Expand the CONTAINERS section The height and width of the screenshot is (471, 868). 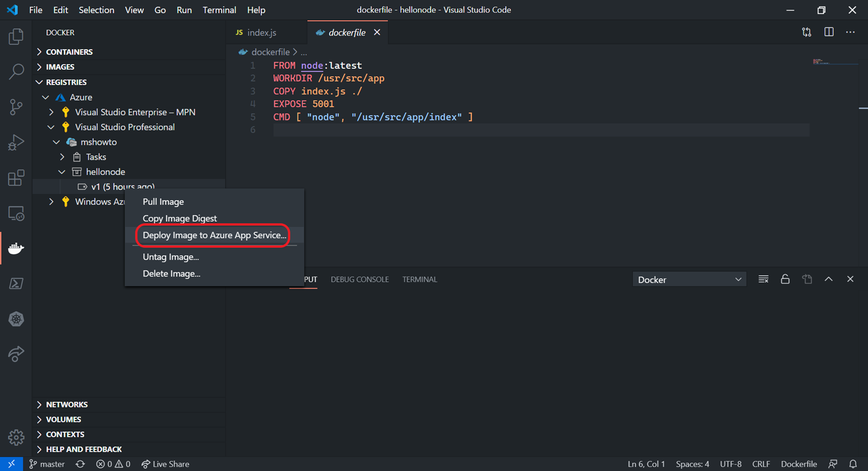[129, 51]
